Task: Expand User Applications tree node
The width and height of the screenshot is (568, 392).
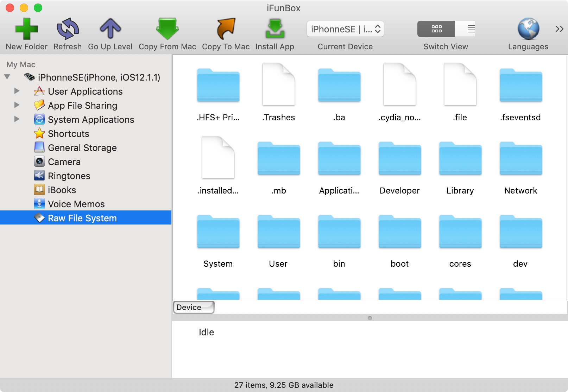Action: click(17, 91)
